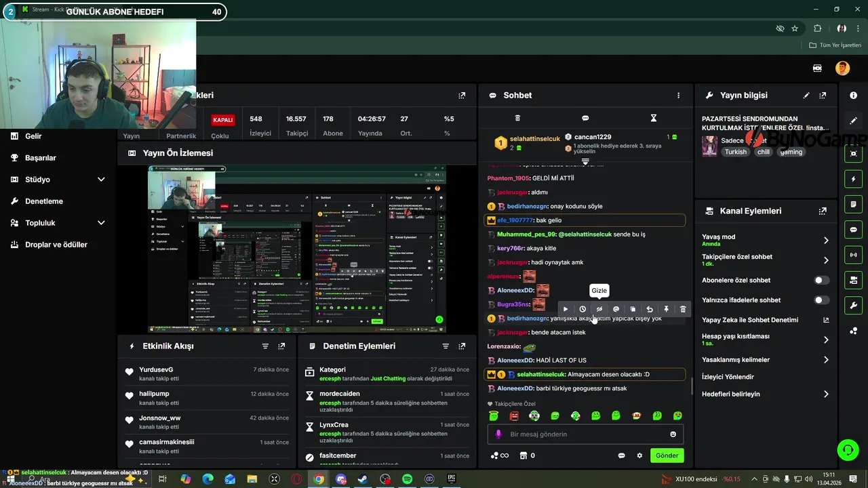Expand Yasaklanmış kelimeler settings
868x488 pixels.
coord(826,360)
